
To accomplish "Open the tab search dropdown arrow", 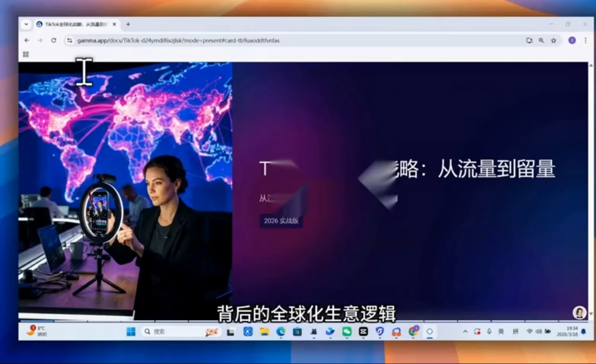I will click(27, 25).
